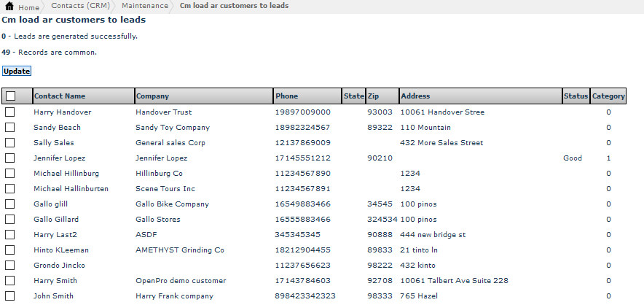Click the Address column header
Image resolution: width=644 pixels, height=305 pixels.
pos(415,96)
